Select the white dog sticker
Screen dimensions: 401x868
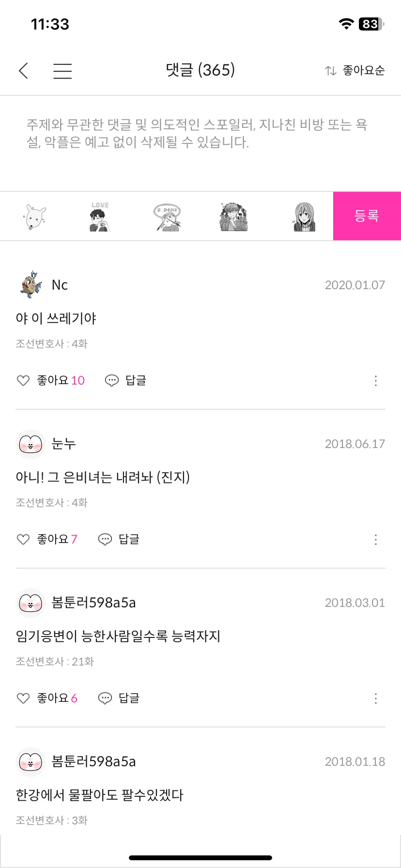[34, 217]
